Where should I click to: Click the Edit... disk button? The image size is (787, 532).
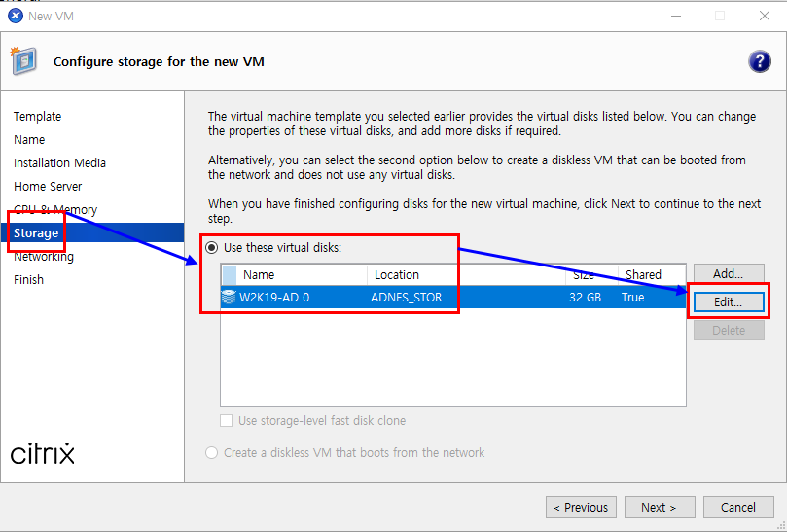[729, 302]
